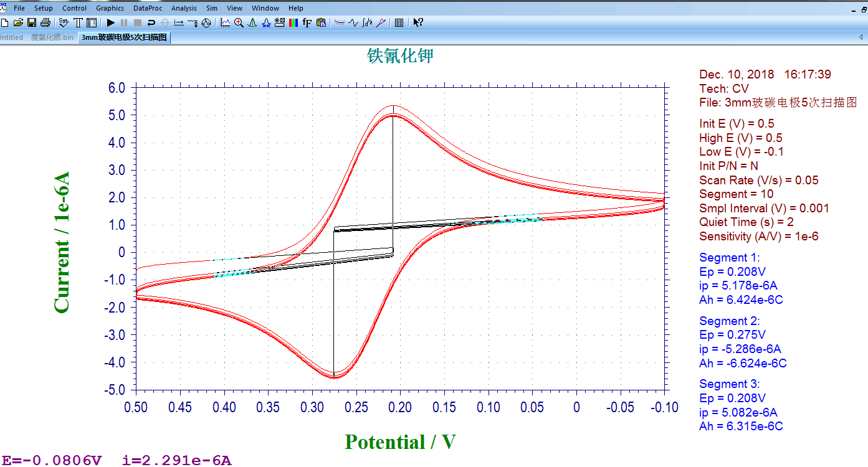The height and width of the screenshot is (467, 868).
Task: Open Data List table icon
Action: [399, 22]
